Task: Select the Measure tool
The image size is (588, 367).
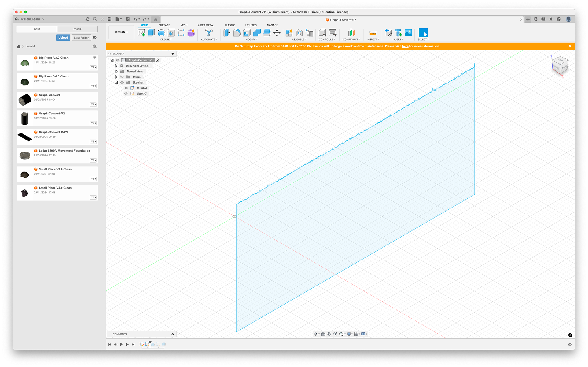Action: (373, 33)
